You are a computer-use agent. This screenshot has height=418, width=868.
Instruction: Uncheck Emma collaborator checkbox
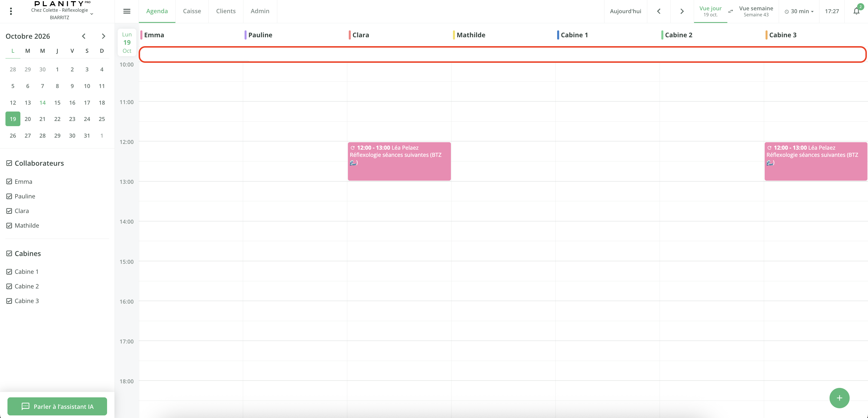pos(9,182)
